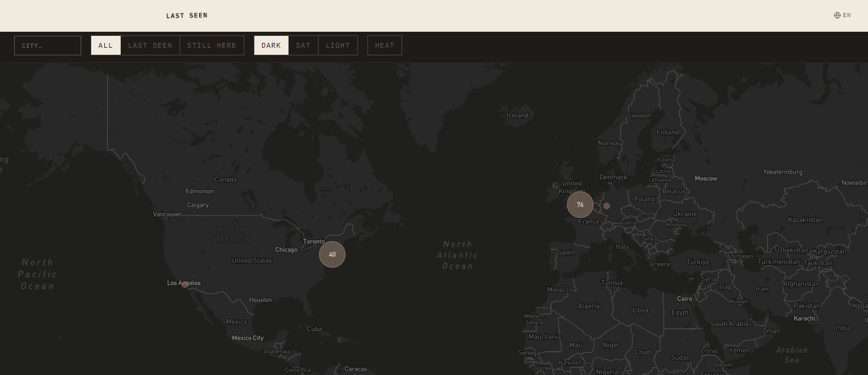The image size is (868, 375).
Task: Focus the CITY search field
Action: pos(48,45)
